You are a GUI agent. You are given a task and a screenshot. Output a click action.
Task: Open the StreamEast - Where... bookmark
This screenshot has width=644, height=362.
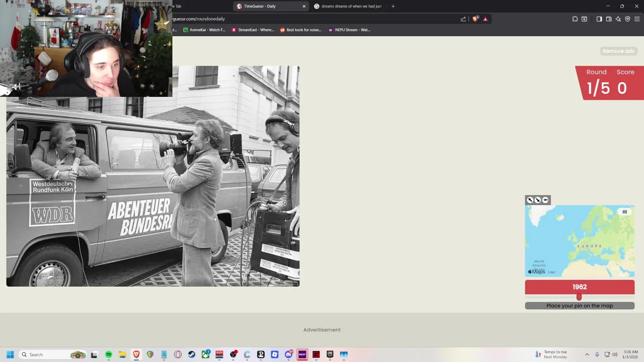253,30
